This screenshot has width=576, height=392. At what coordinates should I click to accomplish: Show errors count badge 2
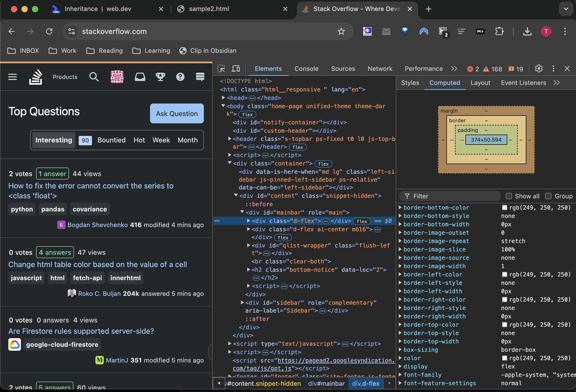[x=473, y=69]
